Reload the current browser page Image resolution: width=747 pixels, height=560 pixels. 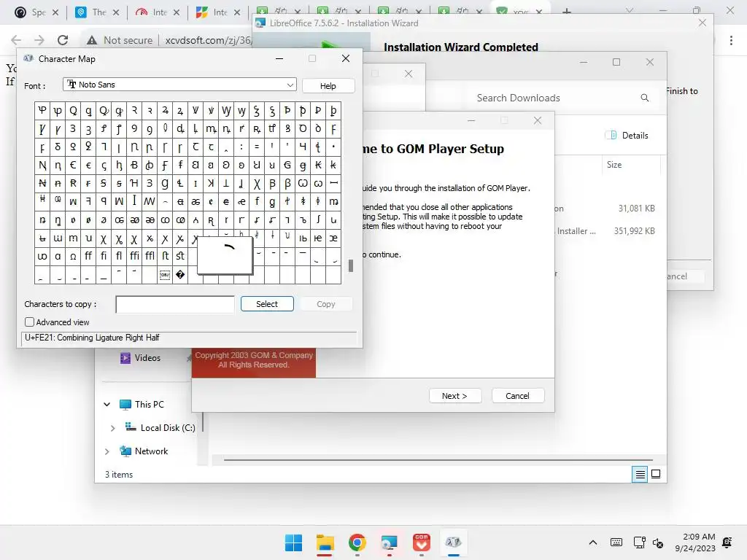[x=63, y=40]
